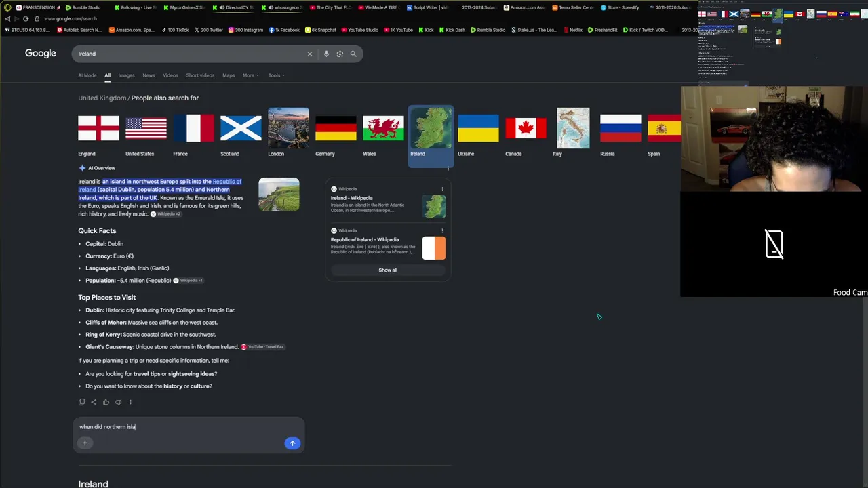
Task: Select the Scotland flag card
Action: coord(241,133)
